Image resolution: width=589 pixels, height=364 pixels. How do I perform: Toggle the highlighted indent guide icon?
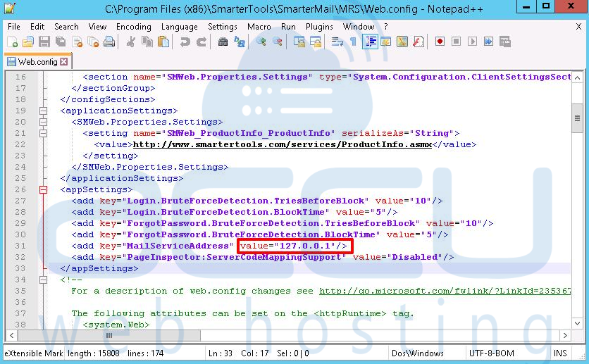[x=370, y=42]
